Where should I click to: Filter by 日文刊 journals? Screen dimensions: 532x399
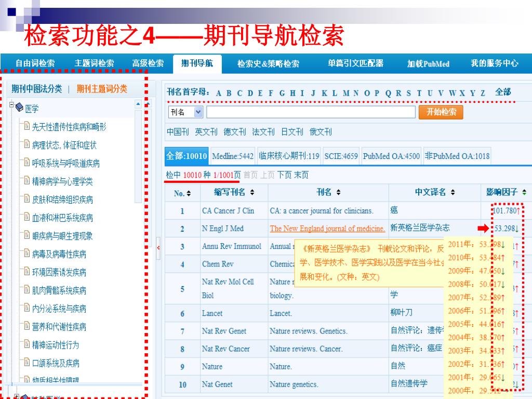point(292,131)
